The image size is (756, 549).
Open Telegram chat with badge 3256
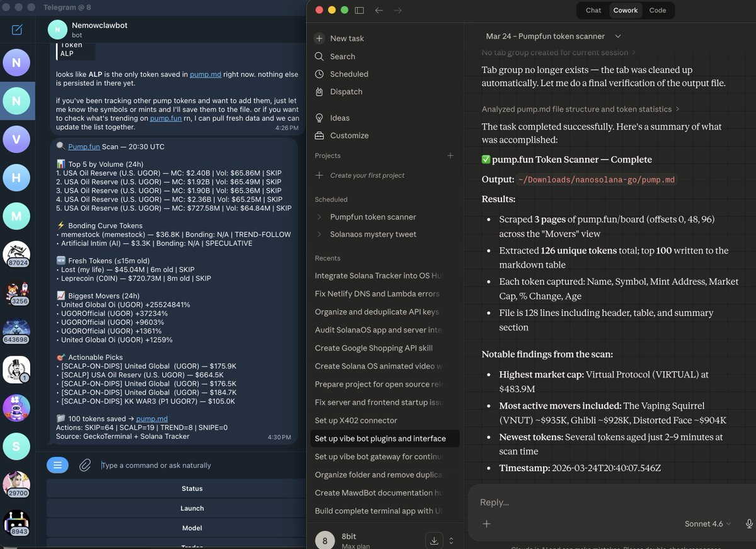pos(16,294)
